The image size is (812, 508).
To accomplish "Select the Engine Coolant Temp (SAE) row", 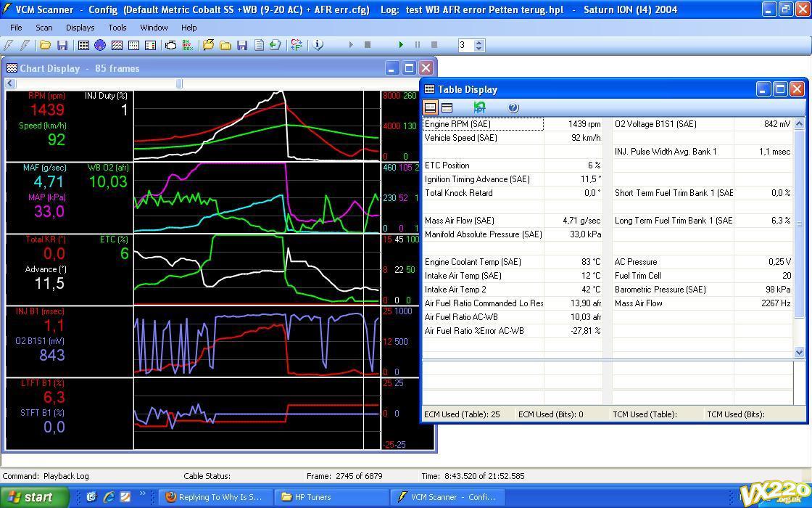I will pos(513,262).
